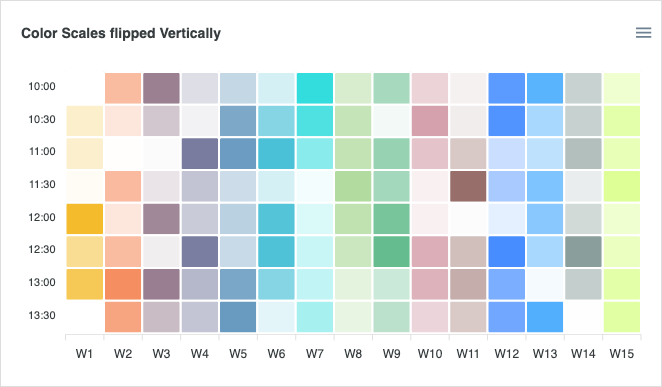Click the chart title text
Image resolution: width=662 pixels, height=387 pixels.
click(x=121, y=33)
